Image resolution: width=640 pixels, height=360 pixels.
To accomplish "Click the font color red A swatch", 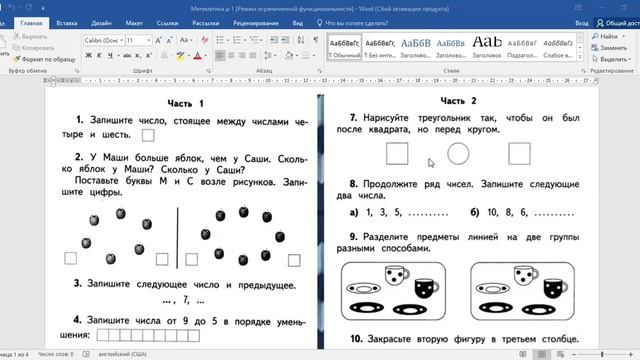I will (198, 56).
